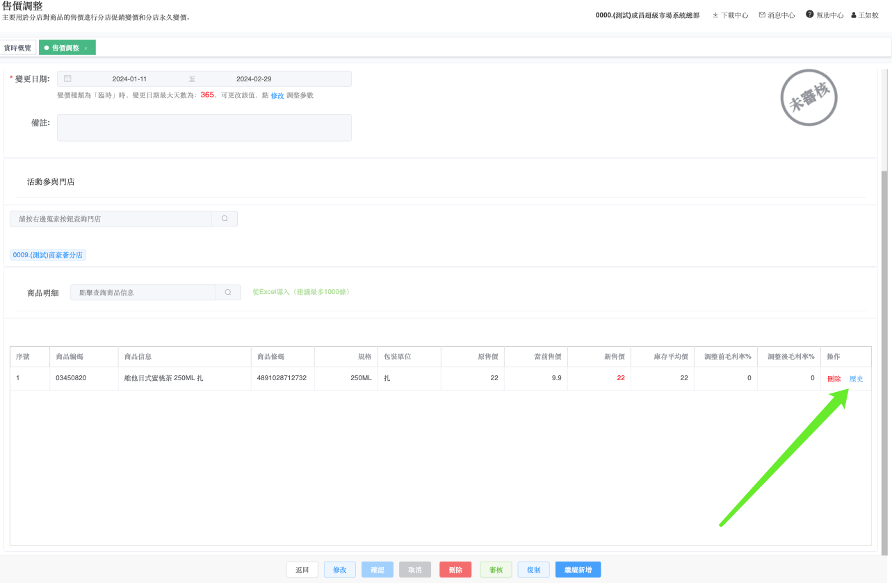This screenshot has width=892, height=588.
Task: Open 下載中心 from the top bar
Action: point(730,15)
